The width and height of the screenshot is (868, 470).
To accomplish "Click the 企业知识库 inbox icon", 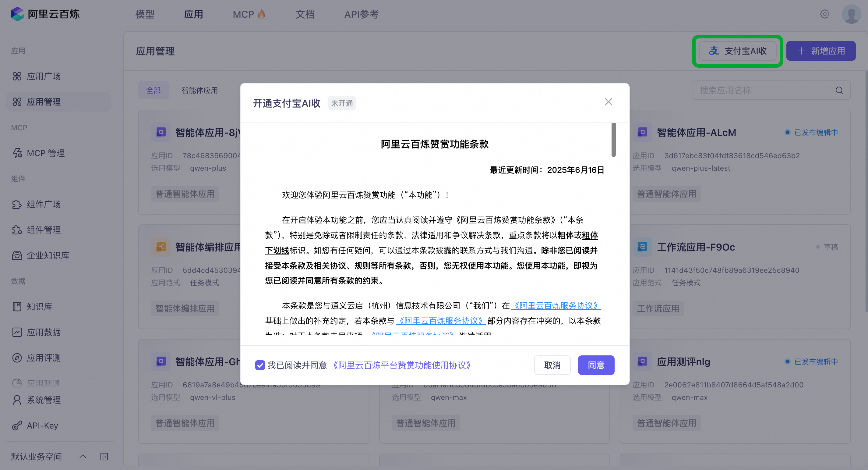I will (x=17, y=255).
